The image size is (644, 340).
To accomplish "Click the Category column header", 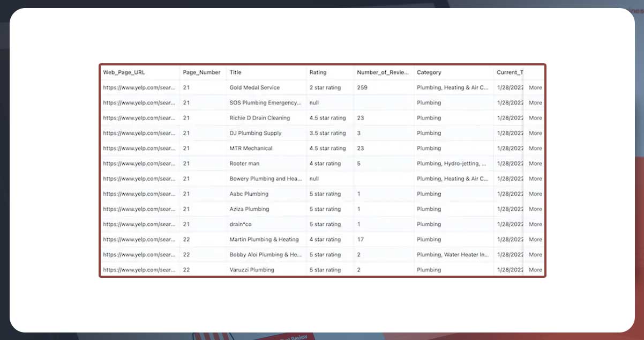I will [x=429, y=72].
